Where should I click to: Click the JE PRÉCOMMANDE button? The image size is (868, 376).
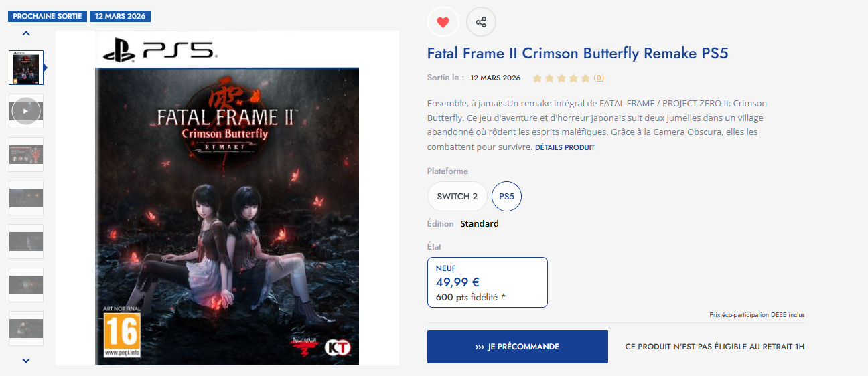click(518, 347)
